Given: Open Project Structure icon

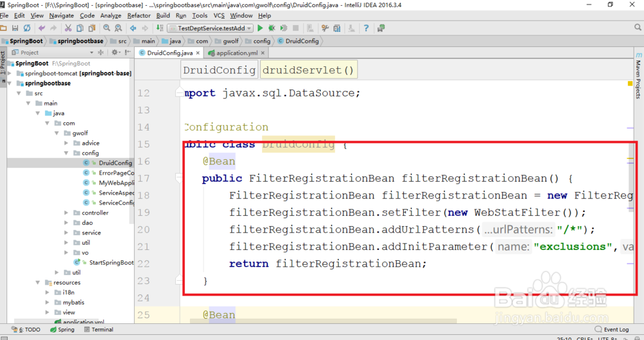Looking at the screenshot, I should (337, 28).
